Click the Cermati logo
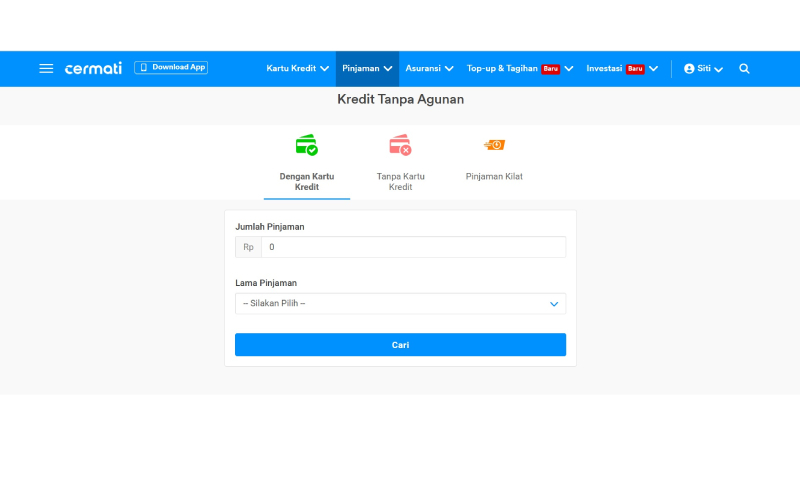Image resolution: width=800 pixels, height=480 pixels. (x=93, y=68)
